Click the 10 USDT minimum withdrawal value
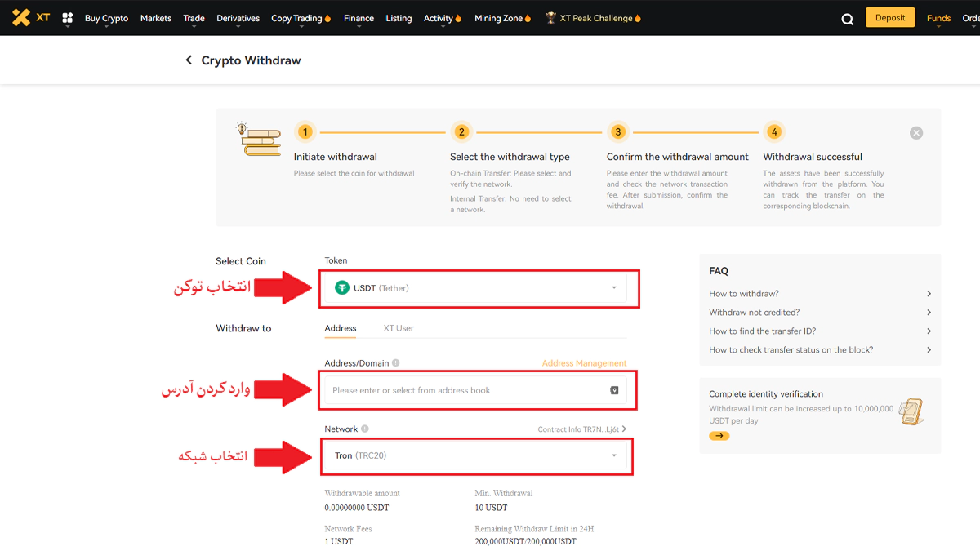This screenshot has width=980, height=551. (491, 508)
